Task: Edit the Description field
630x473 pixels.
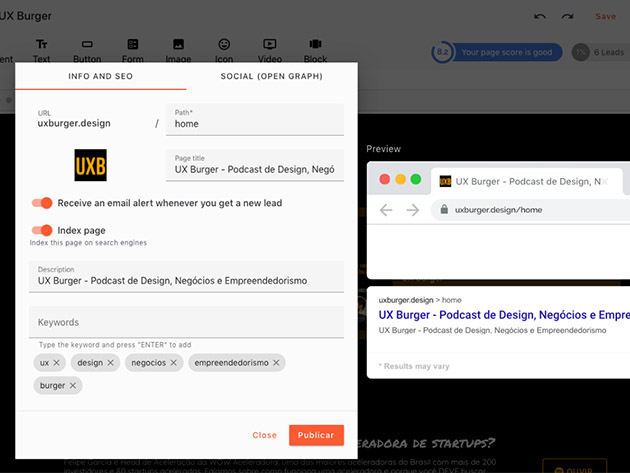Action: point(186,276)
